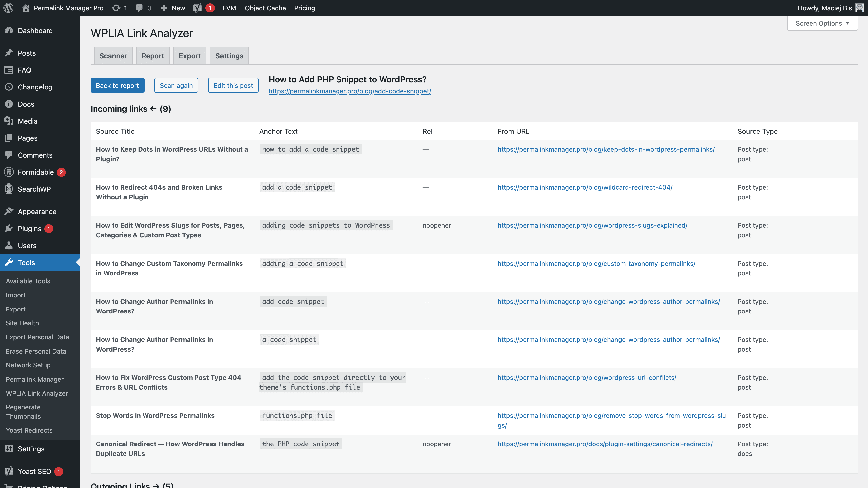Switch to the Report tab
868x488 pixels.
point(153,56)
